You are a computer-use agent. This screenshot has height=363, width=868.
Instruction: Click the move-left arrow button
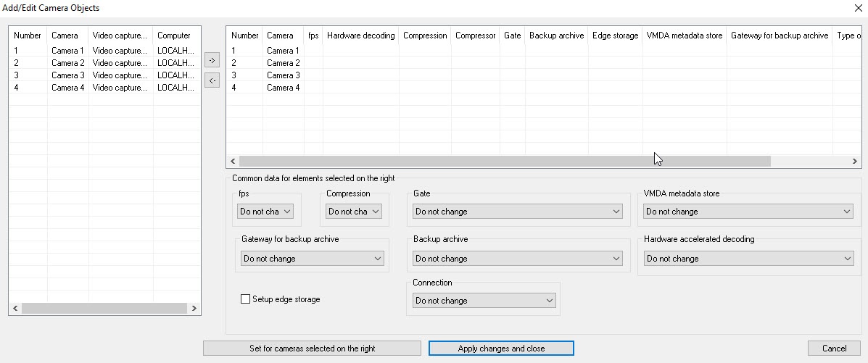(x=212, y=81)
